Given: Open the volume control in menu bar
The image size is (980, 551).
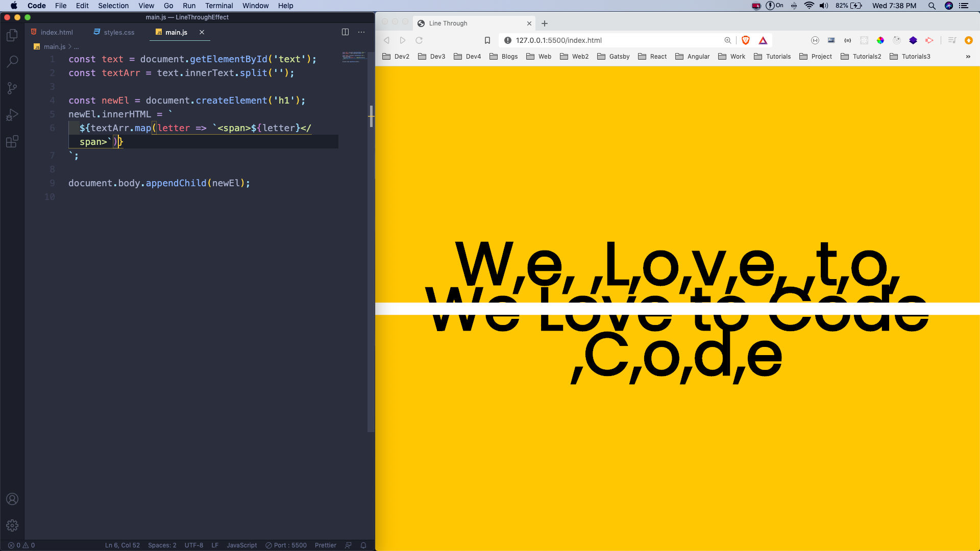Looking at the screenshot, I should tap(824, 6).
